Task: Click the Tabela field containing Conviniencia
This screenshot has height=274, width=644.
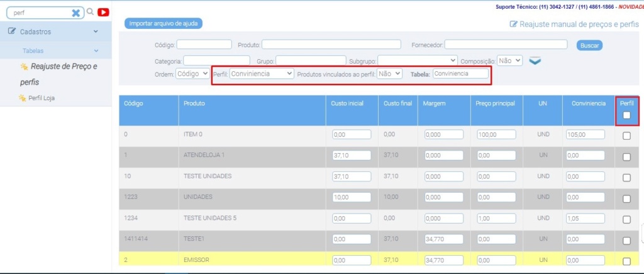Action: [x=460, y=74]
